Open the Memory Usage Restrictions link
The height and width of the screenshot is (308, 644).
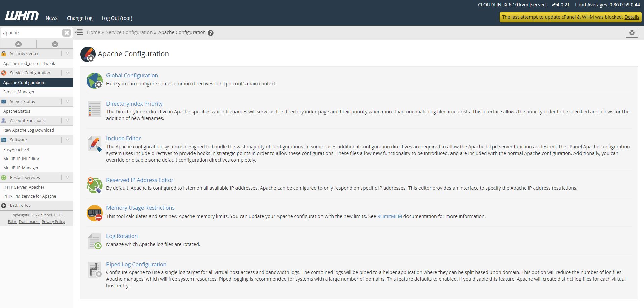(140, 208)
